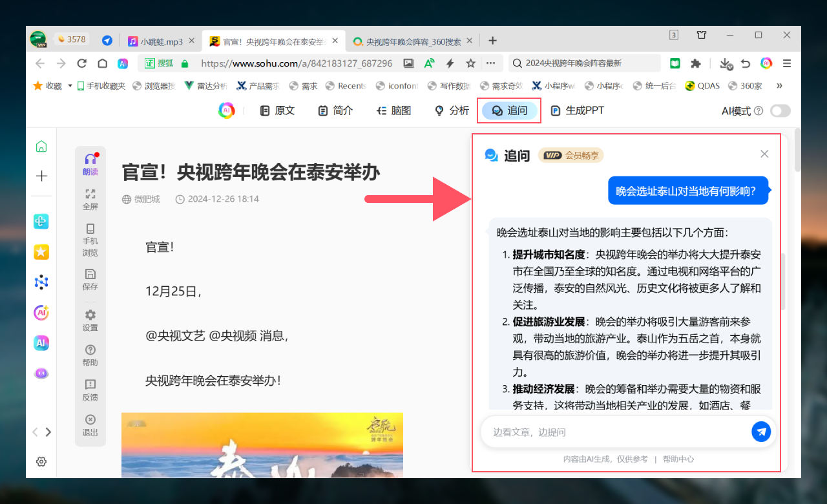The height and width of the screenshot is (504, 827).
Task: Click the 边看文章，边提问 input field
Action: pyautogui.click(x=614, y=432)
